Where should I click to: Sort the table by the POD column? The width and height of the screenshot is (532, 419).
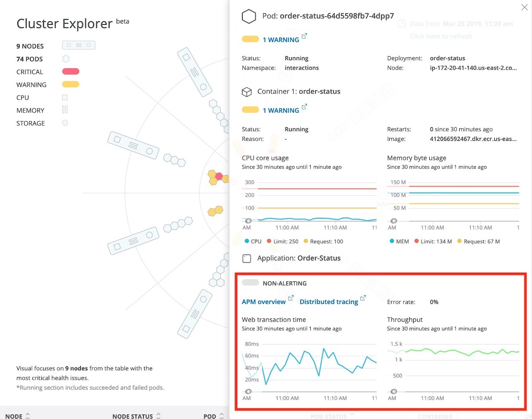pos(213,416)
